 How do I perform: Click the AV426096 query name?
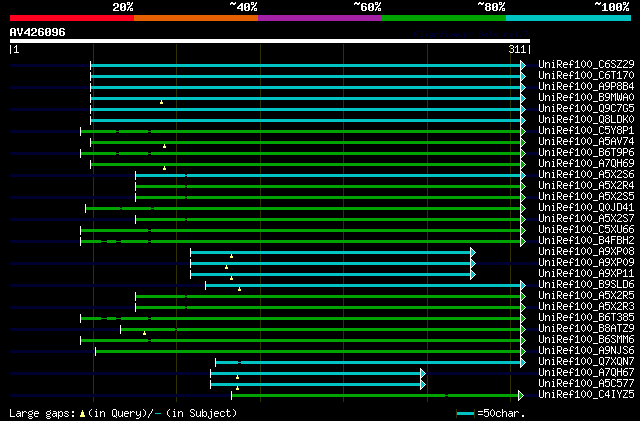[38, 32]
